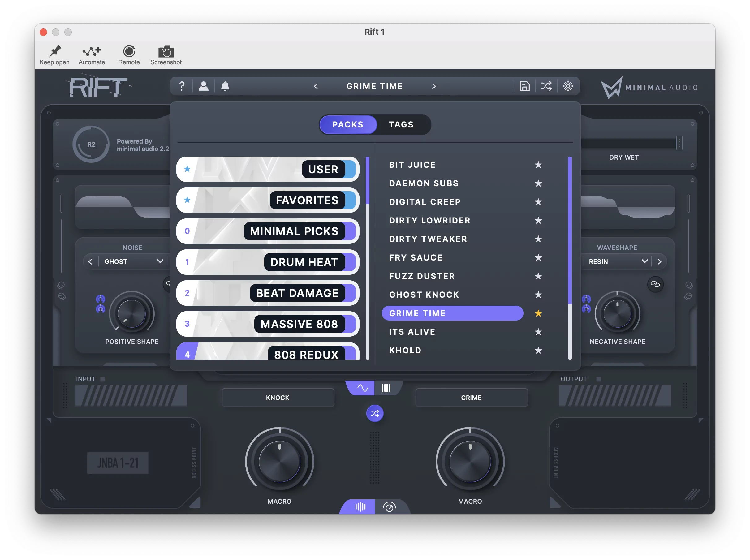Viewport: 750px width, 560px height.
Task: Open the help question mark
Action: [182, 86]
